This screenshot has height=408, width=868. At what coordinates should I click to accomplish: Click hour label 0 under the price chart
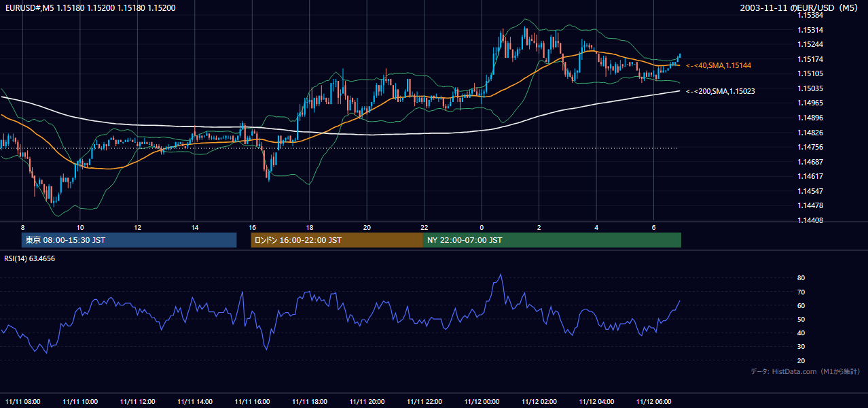pyautogui.click(x=482, y=227)
